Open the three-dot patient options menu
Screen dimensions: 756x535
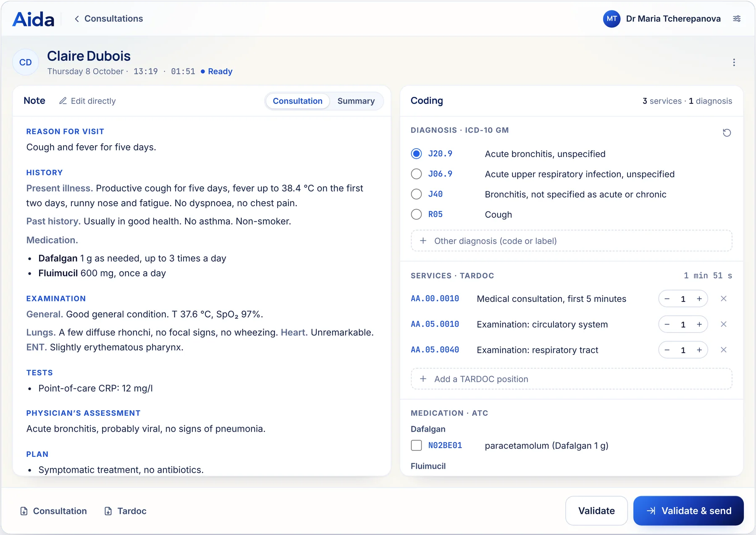(734, 62)
